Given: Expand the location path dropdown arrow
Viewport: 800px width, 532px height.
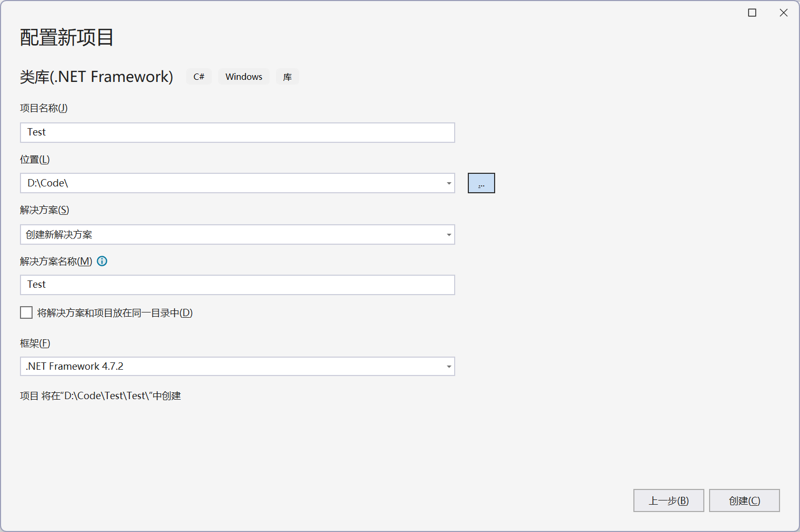Looking at the screenshot, I should (449, 183).
